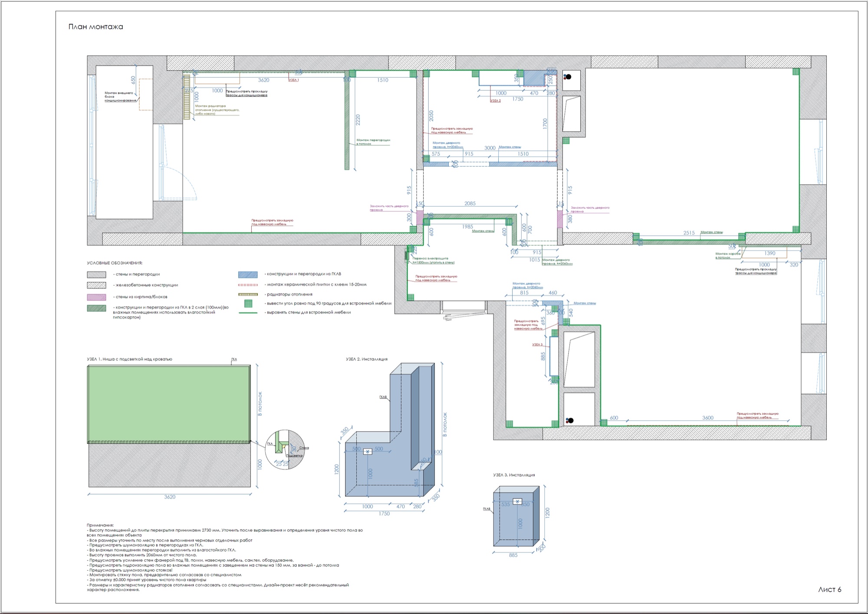Click the "УЗЕЛ 2. Инсталляция" heading

click(x=367, y=359)
